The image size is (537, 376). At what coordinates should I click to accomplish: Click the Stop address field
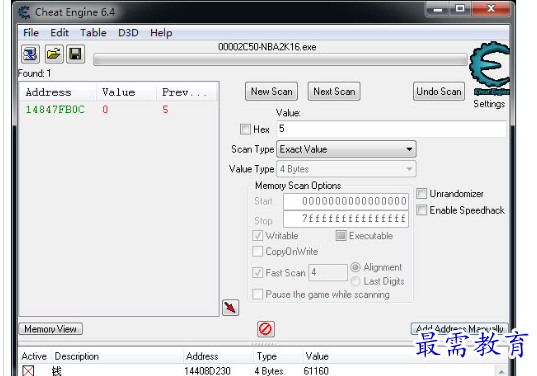(x=346, y=219)
